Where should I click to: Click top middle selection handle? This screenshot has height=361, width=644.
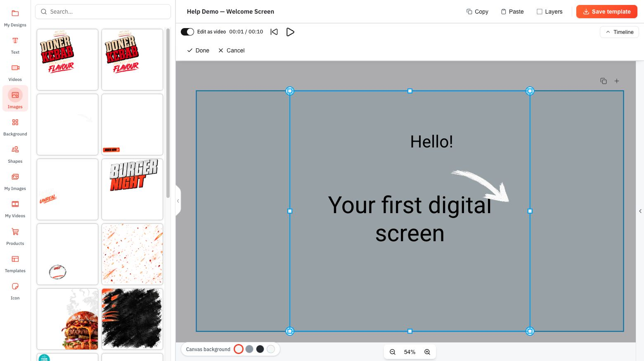pyautogui.click(x=410, y=91)
